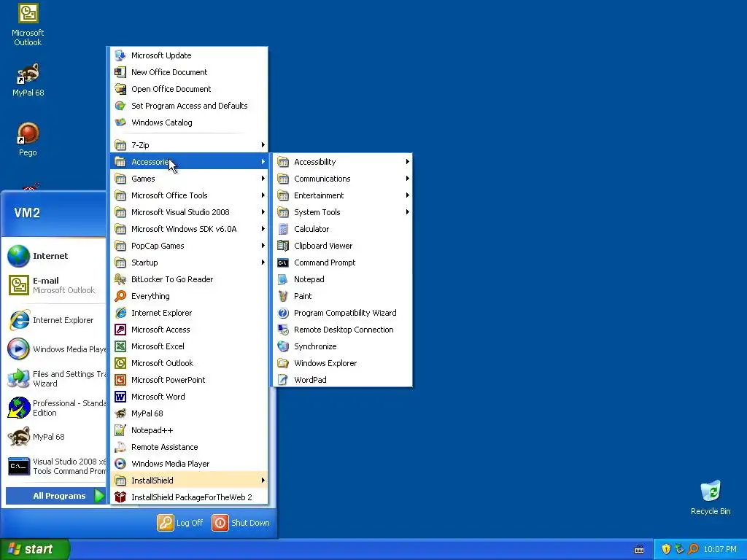Image resolution: width=747 pixels, height=560 pixels.
Task: Expand the Entertainment submenu
Action: pos(343,195)
